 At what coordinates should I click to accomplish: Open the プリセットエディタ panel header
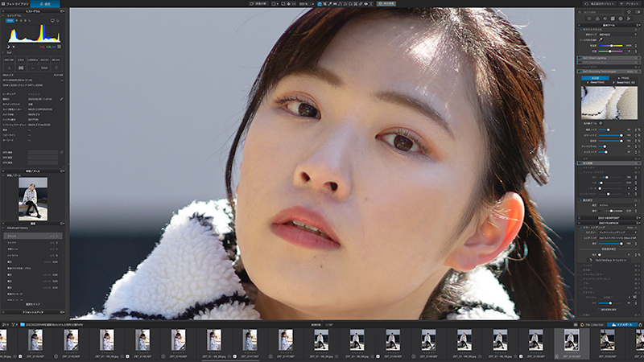(x=33, y=312)
